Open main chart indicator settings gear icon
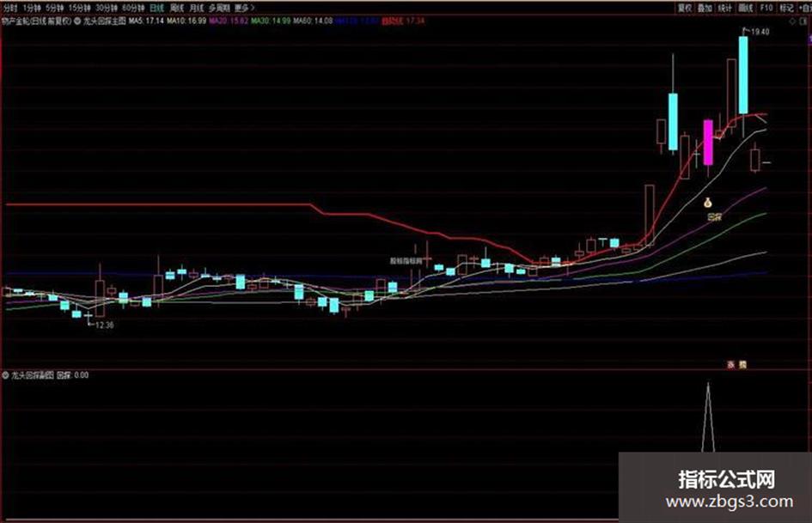Screen dimensions: 812x523 (x=77, y=21)
